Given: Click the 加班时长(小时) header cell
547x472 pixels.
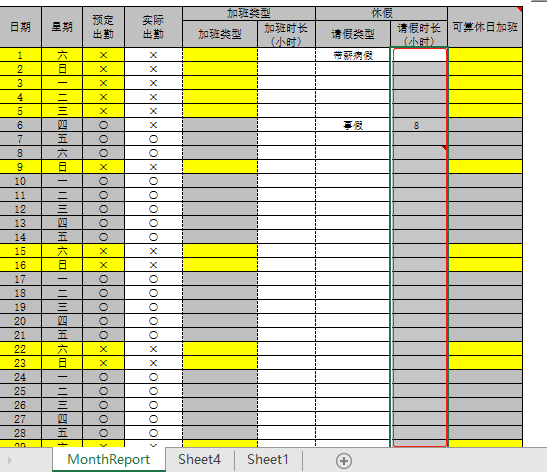Looking at the screenshot, I should coord(286,34).
